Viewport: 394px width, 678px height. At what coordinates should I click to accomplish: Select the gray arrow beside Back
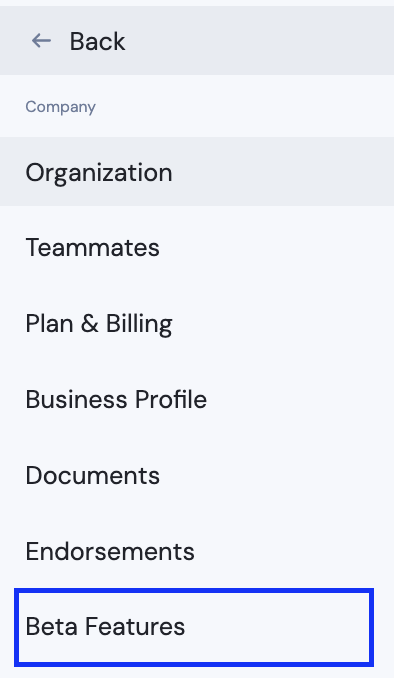point(42,41)
